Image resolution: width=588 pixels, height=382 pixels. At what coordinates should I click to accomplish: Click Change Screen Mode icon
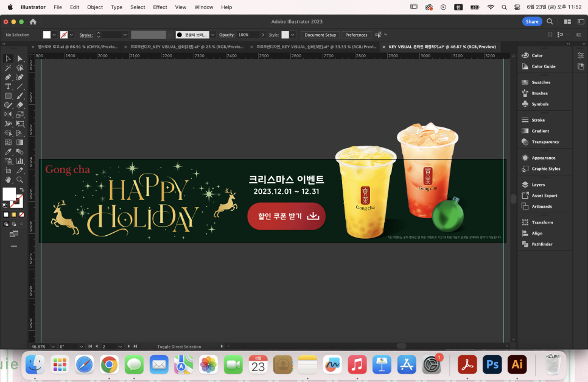(14, 234)
